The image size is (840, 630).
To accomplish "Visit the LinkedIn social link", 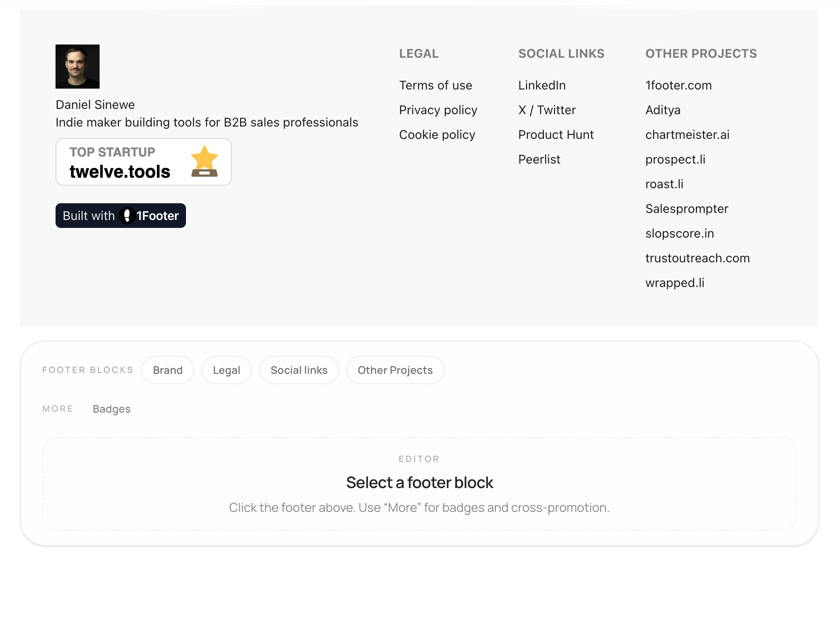I will click(542, 86).
